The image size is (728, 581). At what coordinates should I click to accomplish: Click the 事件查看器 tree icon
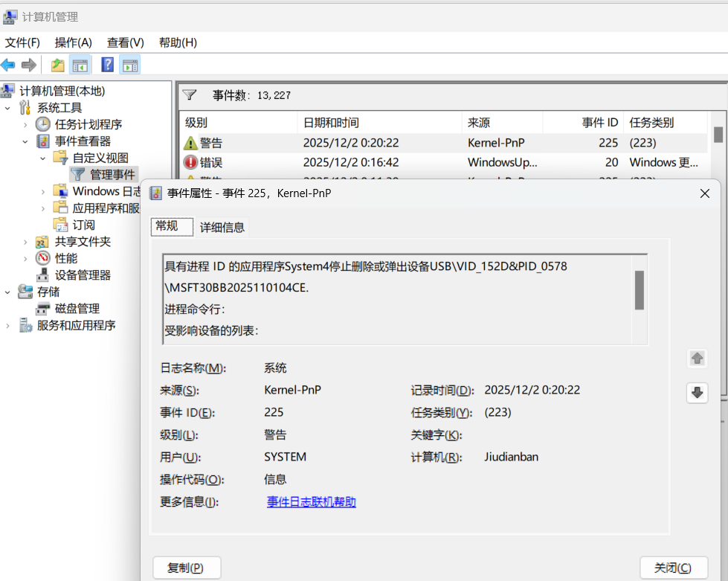coord(42,141)
